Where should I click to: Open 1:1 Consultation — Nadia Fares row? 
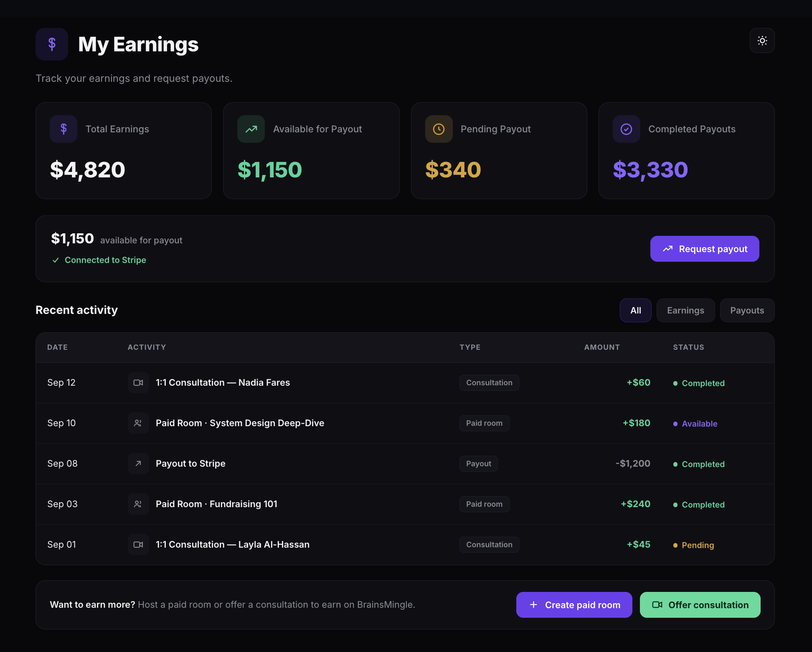click(405, 382)
